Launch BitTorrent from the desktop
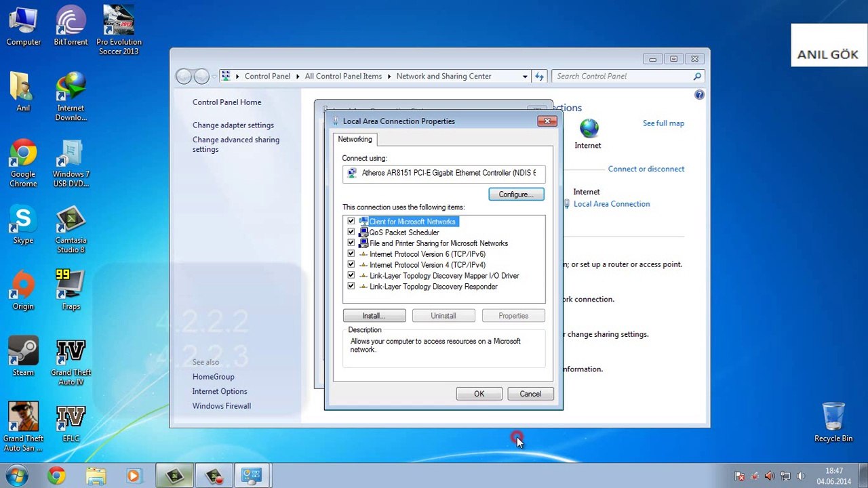The height and width of the screenshot is (488, 868). [71, 27]
